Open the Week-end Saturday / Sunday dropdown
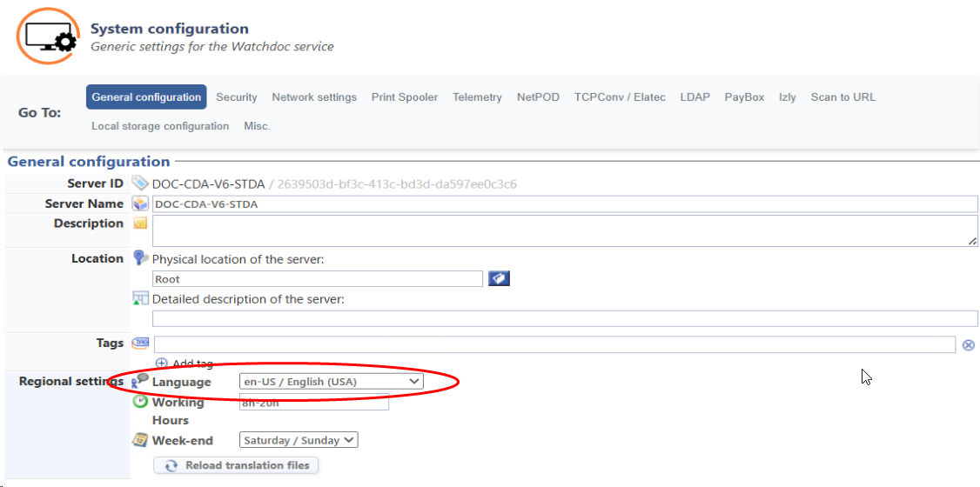 (299, 440)
